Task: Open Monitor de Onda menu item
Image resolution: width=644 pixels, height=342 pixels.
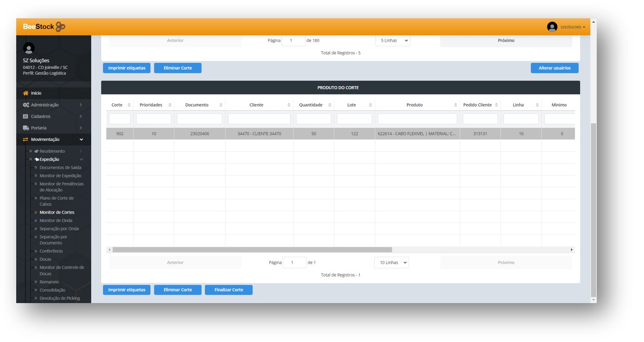Action: click(56, 221)
